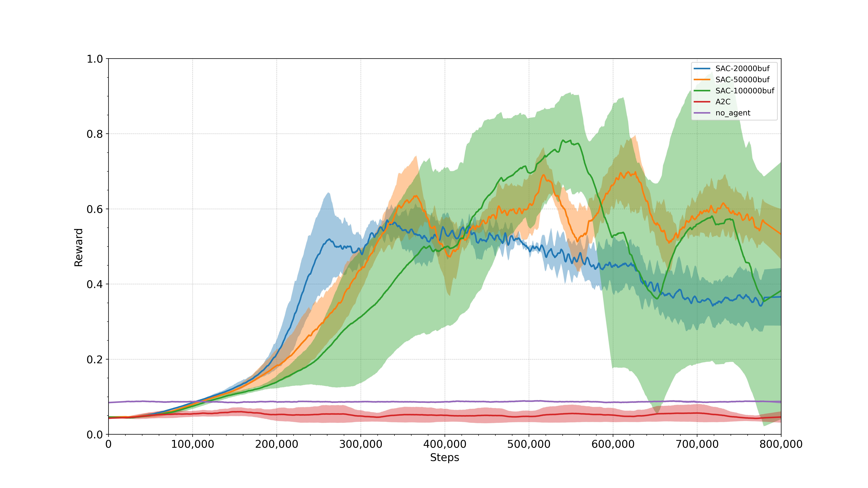The image size is (868, 488).
Task: Click the Steps x-axis title
Action: click(444, 458)
